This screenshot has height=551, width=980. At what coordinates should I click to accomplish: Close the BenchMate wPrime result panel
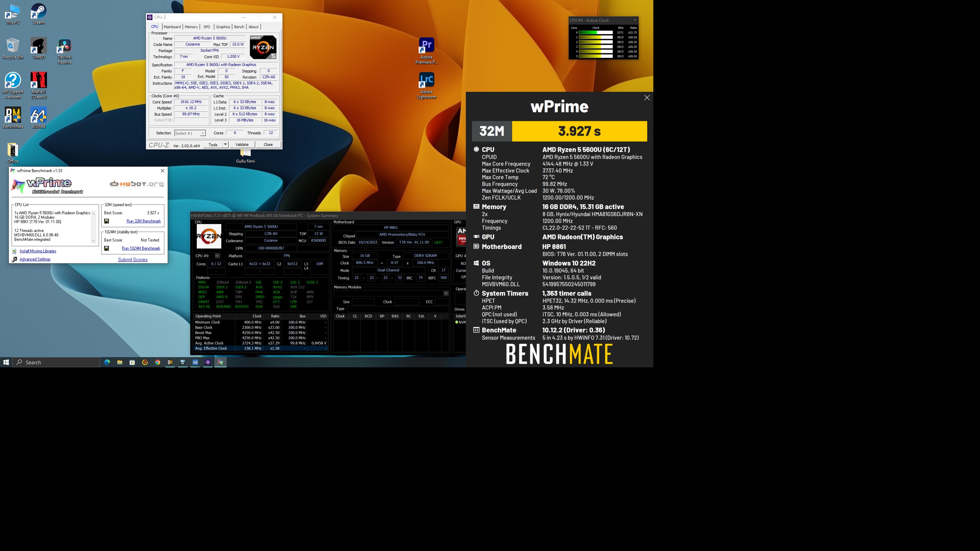[647, 98]
